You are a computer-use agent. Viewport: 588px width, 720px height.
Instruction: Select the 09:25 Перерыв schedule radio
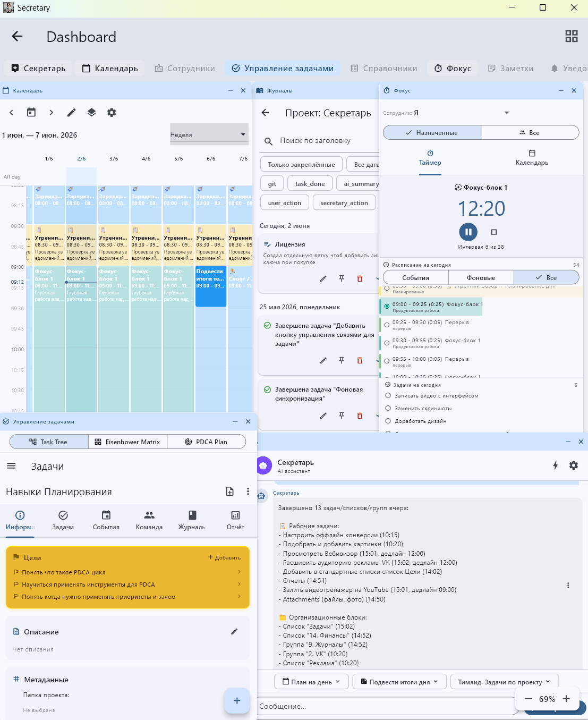click(387, 325)
